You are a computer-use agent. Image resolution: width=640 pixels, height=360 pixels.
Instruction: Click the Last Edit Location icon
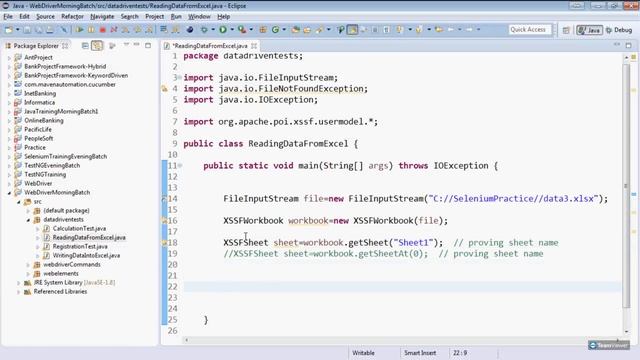point(439,30)
